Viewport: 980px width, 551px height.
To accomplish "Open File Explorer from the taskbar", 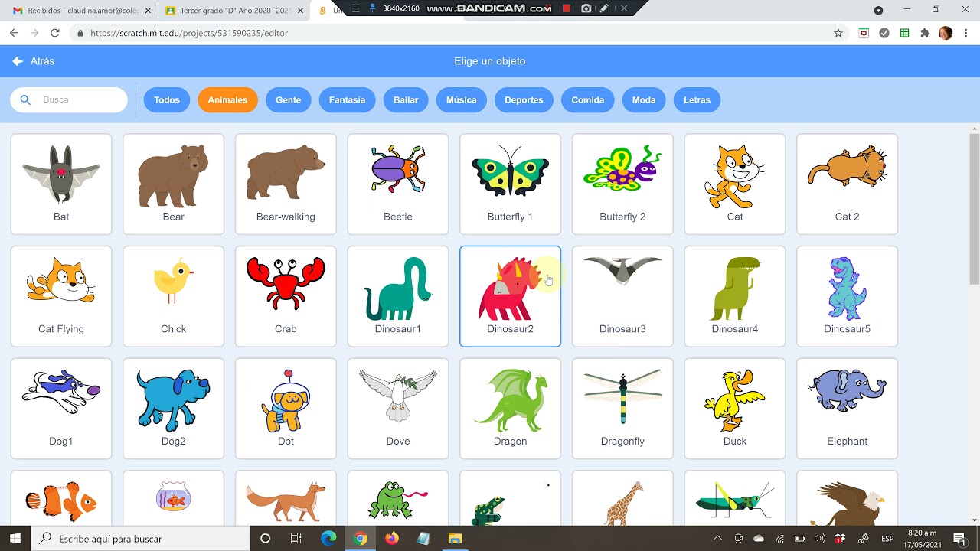I will point(455,539).
